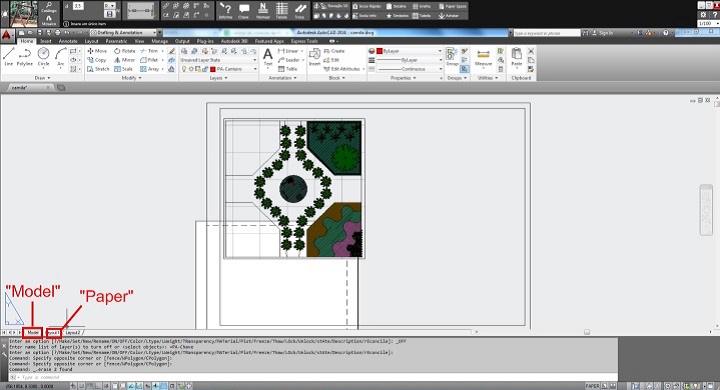Open the Unsaved Layer State dropdown
This screenshot has width=720, height=390.
coord(219,60)
